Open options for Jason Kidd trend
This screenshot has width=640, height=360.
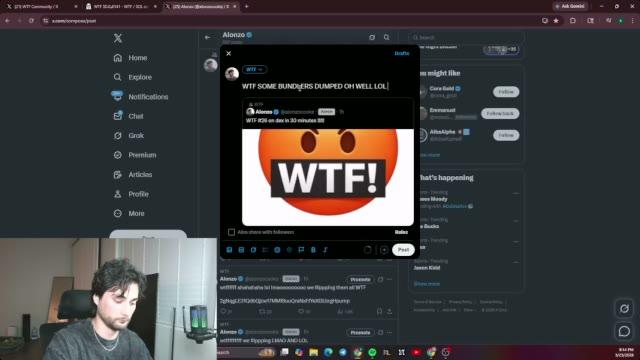(516, 262)
